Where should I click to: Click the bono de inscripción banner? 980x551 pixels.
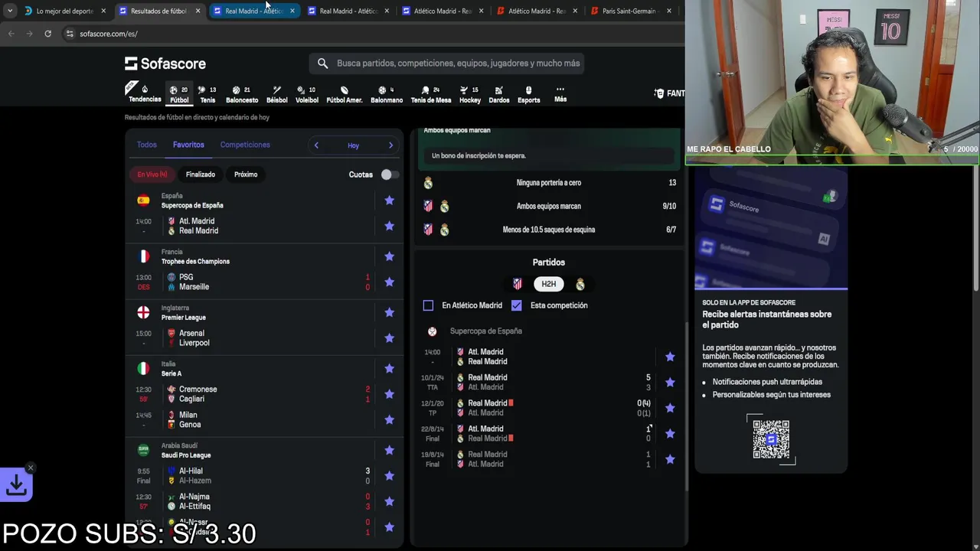[548, 155]
